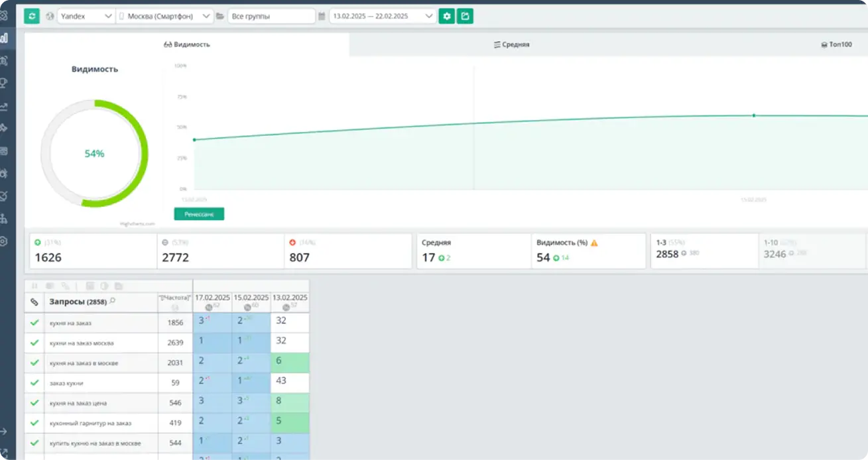Click the calendar icon beside the date range
This screenshot has width=868, height=460.
[322, 16]
